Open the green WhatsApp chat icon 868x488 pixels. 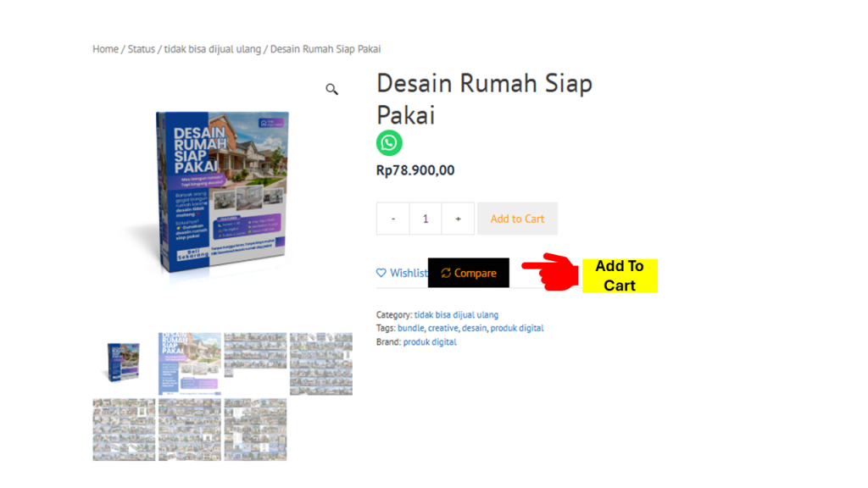coord(389,142)
